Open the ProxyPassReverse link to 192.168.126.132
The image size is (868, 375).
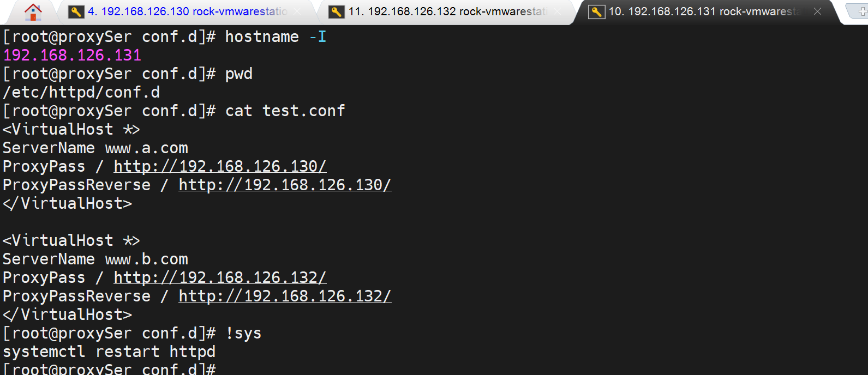[x=285, y=296]
